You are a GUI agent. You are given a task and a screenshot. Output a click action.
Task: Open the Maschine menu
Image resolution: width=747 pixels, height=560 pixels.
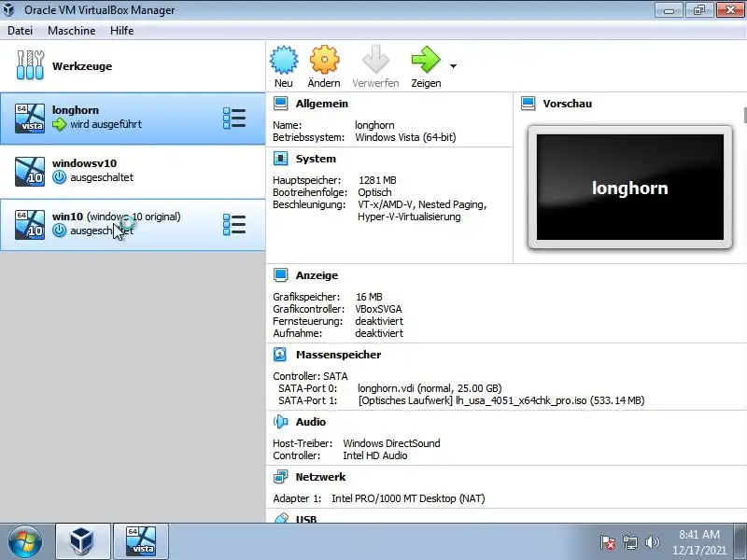[x=72, y=31]
